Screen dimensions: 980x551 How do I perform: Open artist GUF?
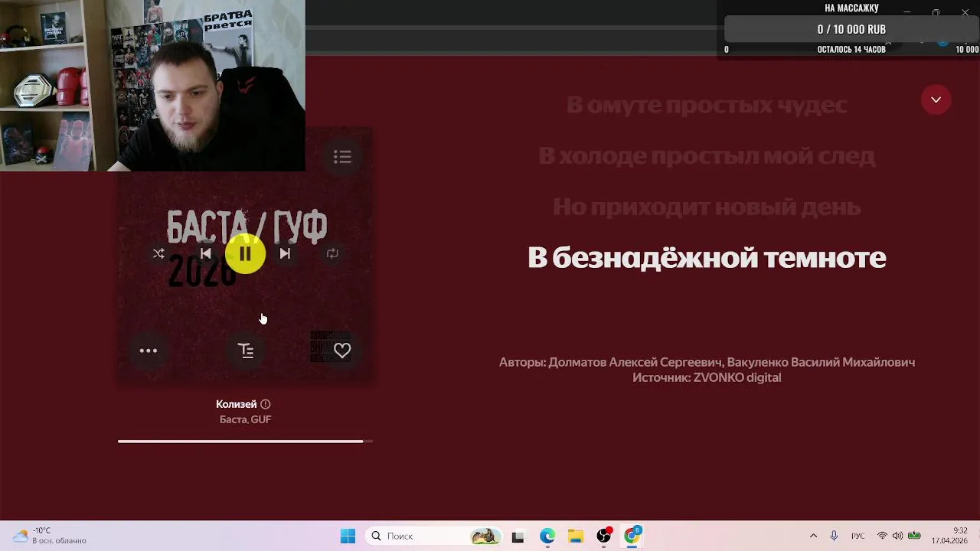[261, 419]
